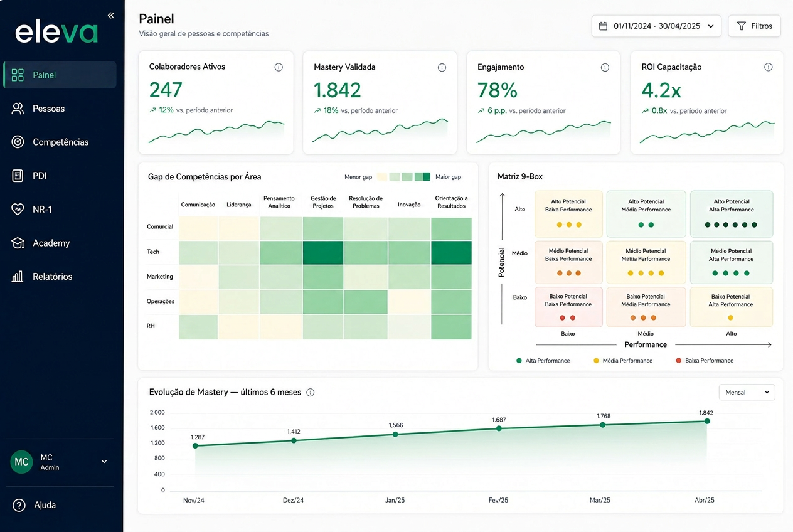
Task: Select the Alto Potencial Baixa Performance box
Action: (x=568, y=214)
